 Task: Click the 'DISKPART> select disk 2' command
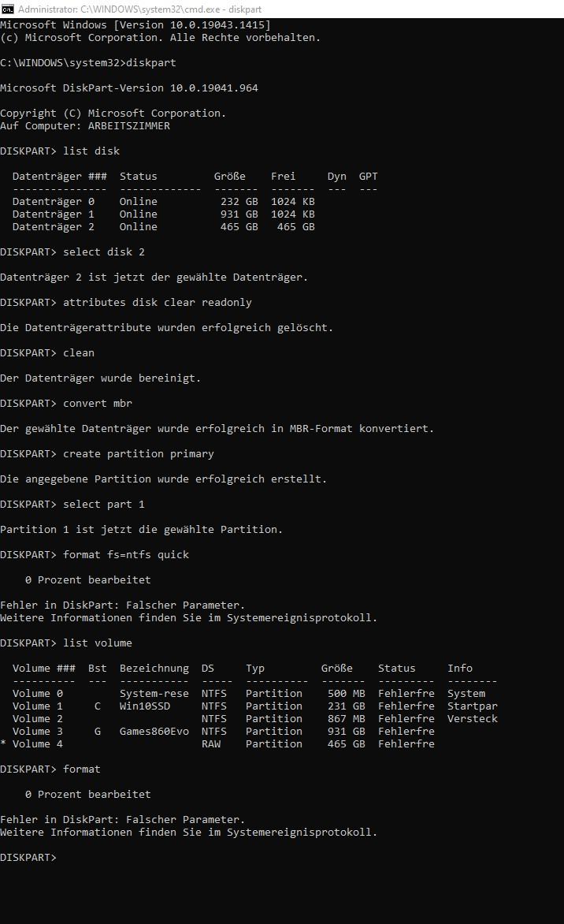point(72,251)
